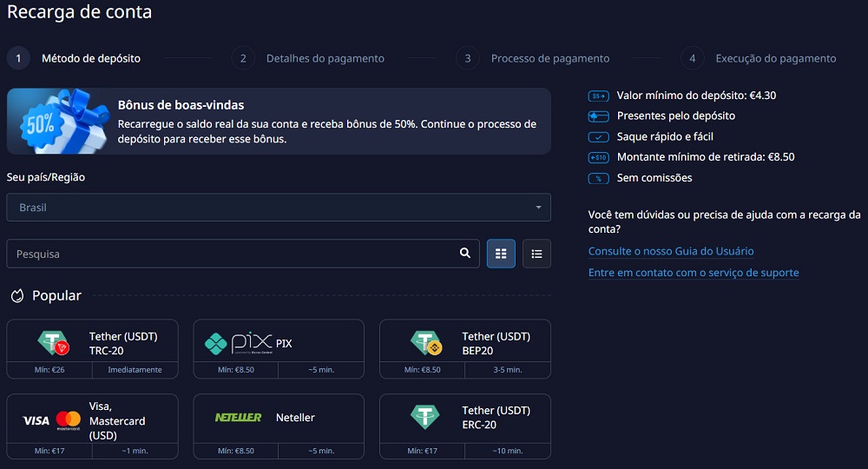Go to step 1 Método de depósito
The height and width of the screenshot is (469, 868).
tap(74, 58)
